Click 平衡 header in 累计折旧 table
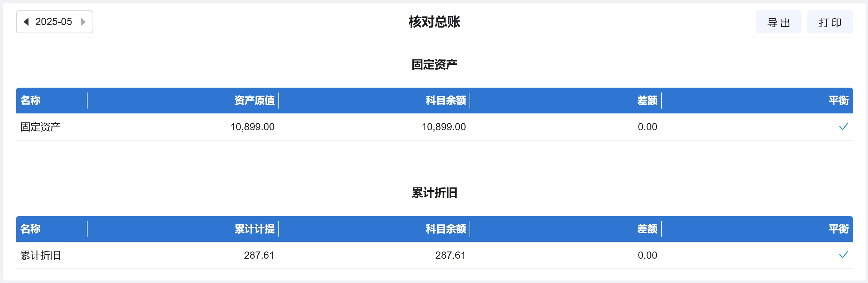868x283 pixels. point(838,229)
